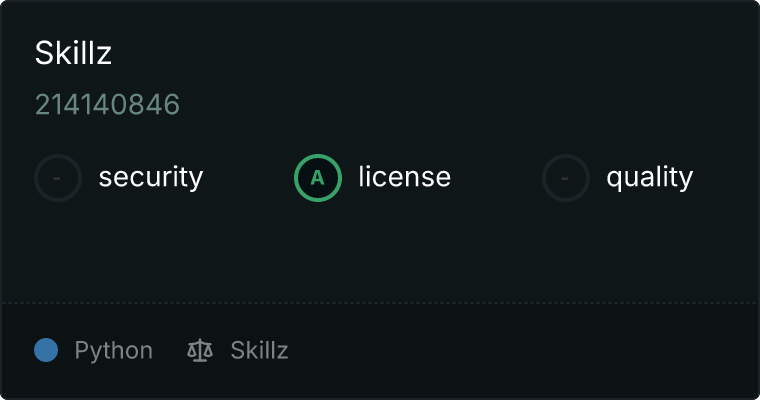This screenshot has height=400, width=760.
Task: Open the Skillz card title
Action: [x=73, y=52]
